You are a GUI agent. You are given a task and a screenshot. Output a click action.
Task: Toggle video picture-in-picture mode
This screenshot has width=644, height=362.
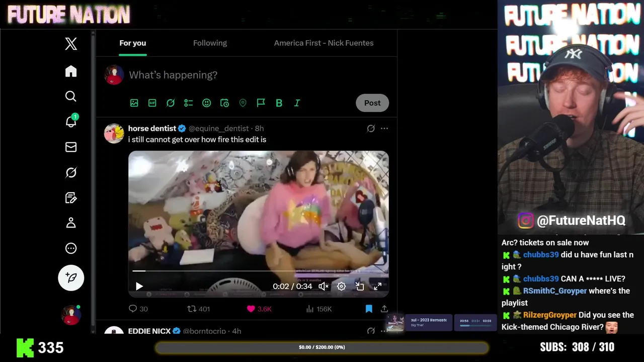tap(359, 286)
